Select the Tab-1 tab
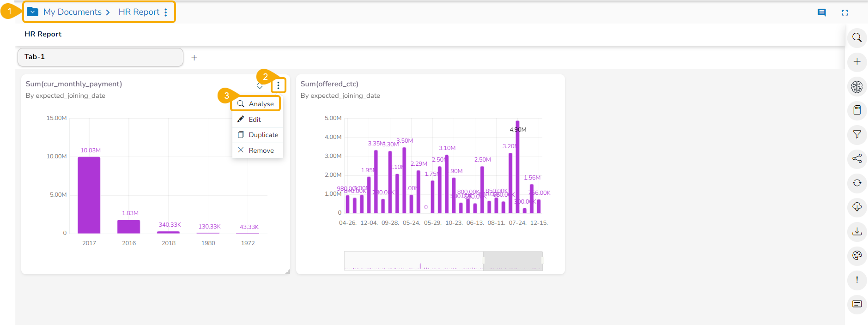This screenshot has height=325, width=868. (100, 57)
